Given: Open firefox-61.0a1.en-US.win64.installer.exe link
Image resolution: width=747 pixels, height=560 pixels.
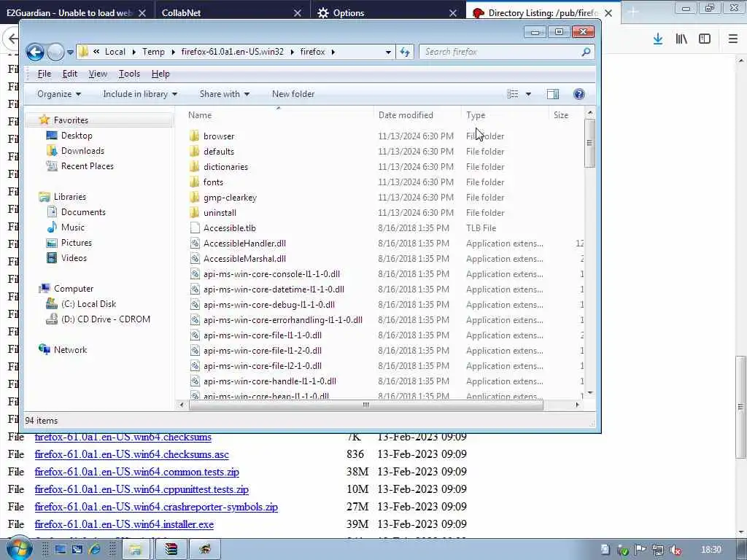Looking at the screenshot, I should (x=124, y=524).
